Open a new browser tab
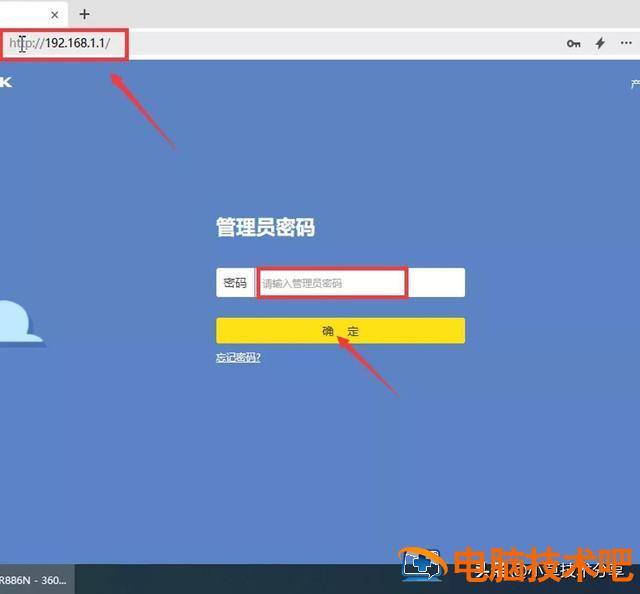Screen dimensions: 640x594 84,14
